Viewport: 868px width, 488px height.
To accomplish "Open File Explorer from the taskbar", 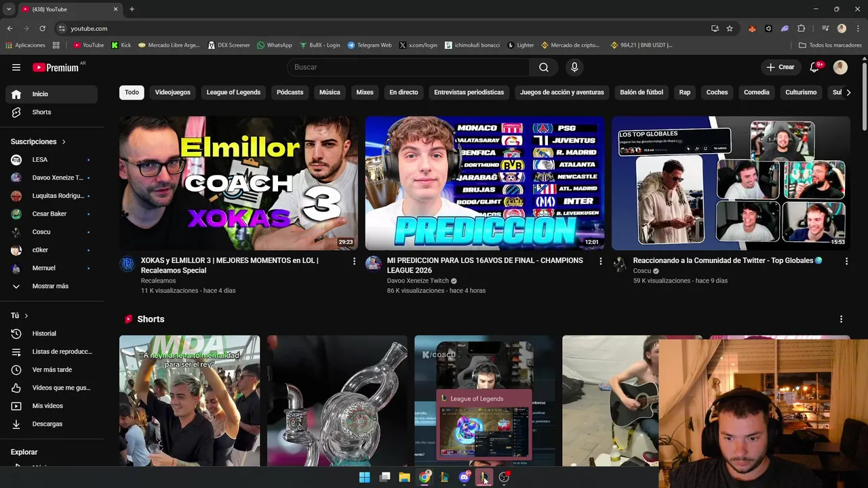I will pos(404,477).
